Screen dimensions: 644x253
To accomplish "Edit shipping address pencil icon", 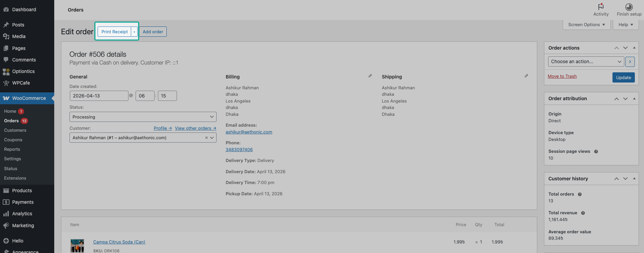I will (x=526, y=76).
